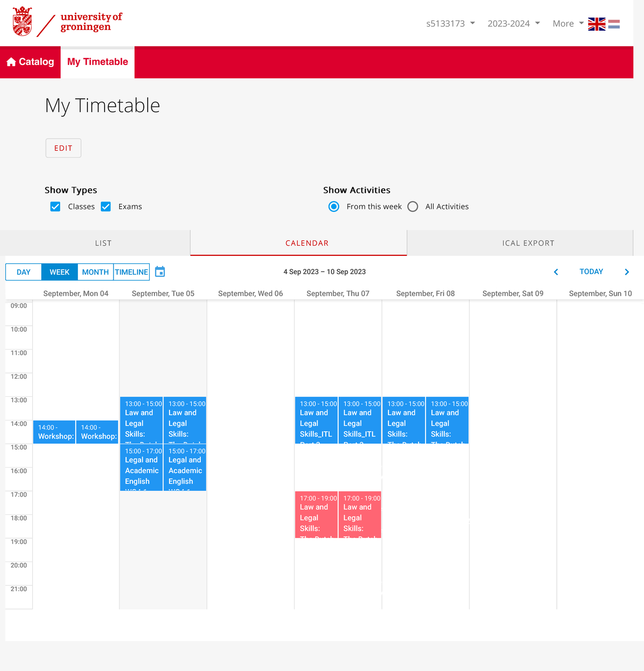The height and width of the screenshot is (671, 644).
Task: Switch language using the British flag icon
Action: click(596, 24)
